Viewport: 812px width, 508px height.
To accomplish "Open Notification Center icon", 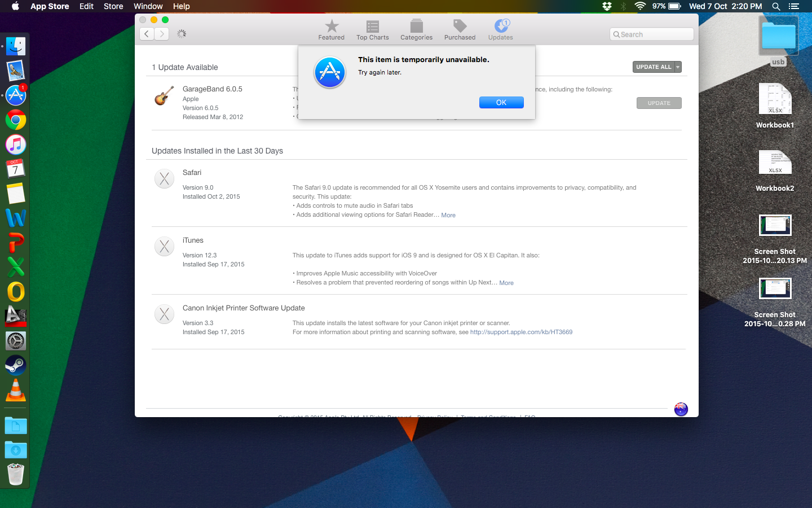I will [794, 6].
